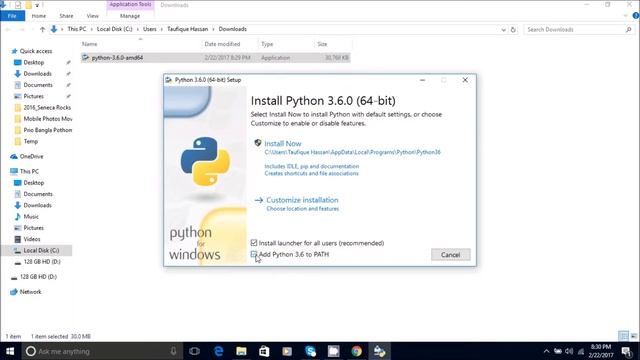Enable Add Python 3.6 to PATH checkbox

pos(254,254)
